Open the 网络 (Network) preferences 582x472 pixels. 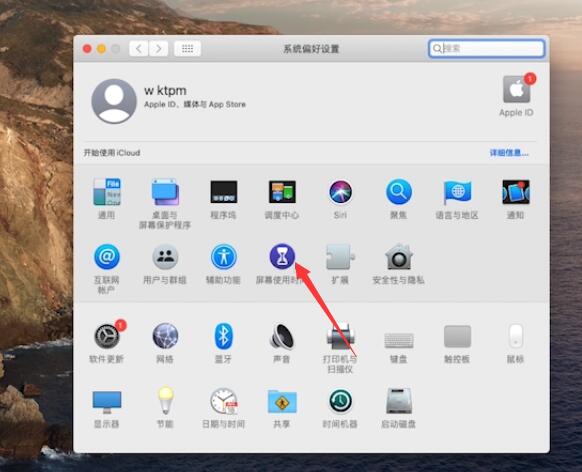tap(165, 336)
